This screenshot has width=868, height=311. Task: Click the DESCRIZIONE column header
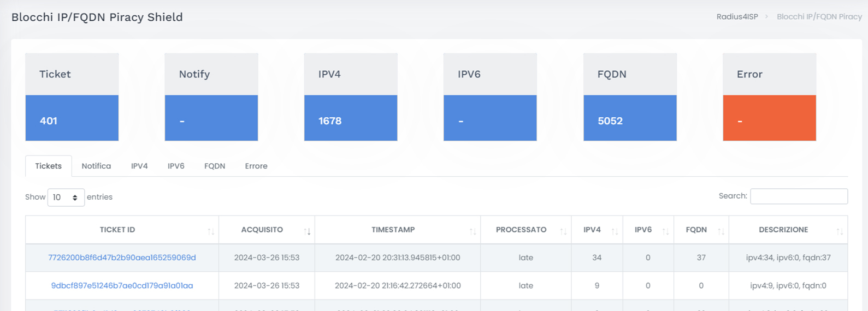788,230
